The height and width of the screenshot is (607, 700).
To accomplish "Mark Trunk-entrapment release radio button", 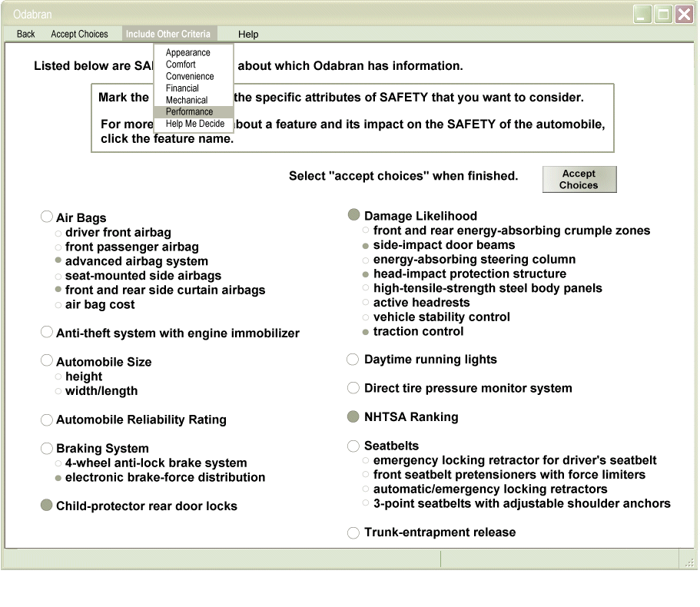I will pos(353,533).
